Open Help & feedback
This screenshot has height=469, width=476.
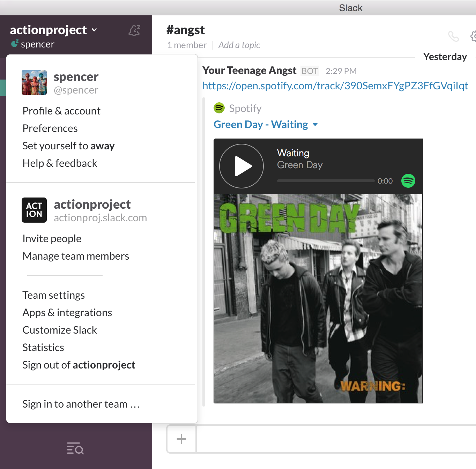pos(60,163)
